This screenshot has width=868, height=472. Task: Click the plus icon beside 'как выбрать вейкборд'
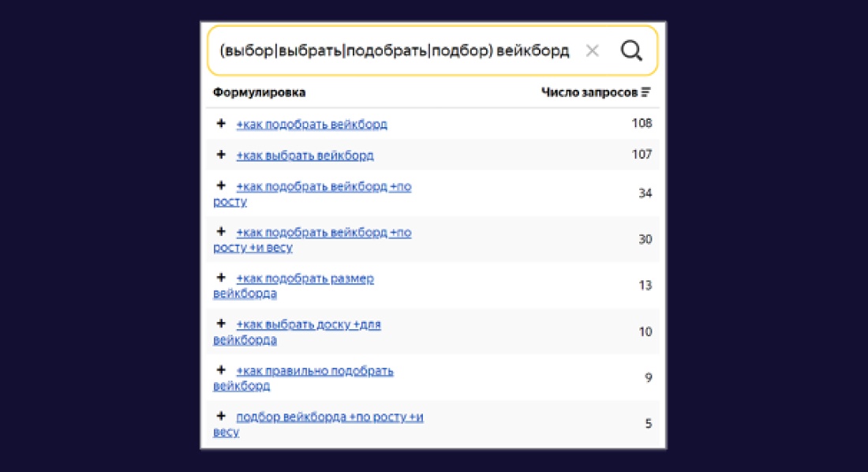(220, 154)
